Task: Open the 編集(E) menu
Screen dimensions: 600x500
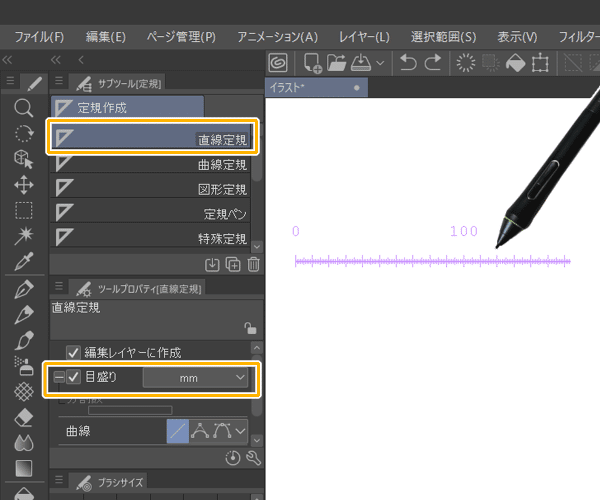Action: tap(106, 37)
